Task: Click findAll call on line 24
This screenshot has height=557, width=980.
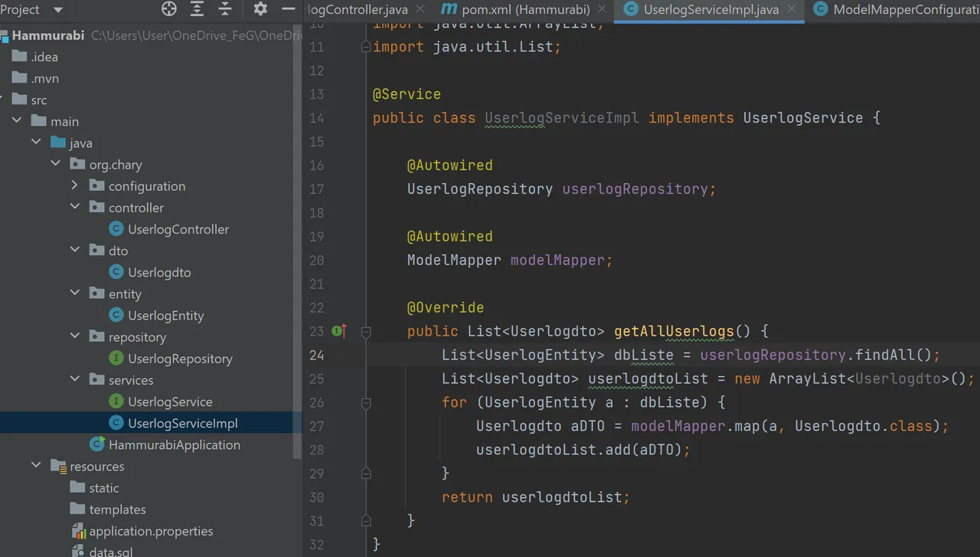Action: tap(884, 355)
